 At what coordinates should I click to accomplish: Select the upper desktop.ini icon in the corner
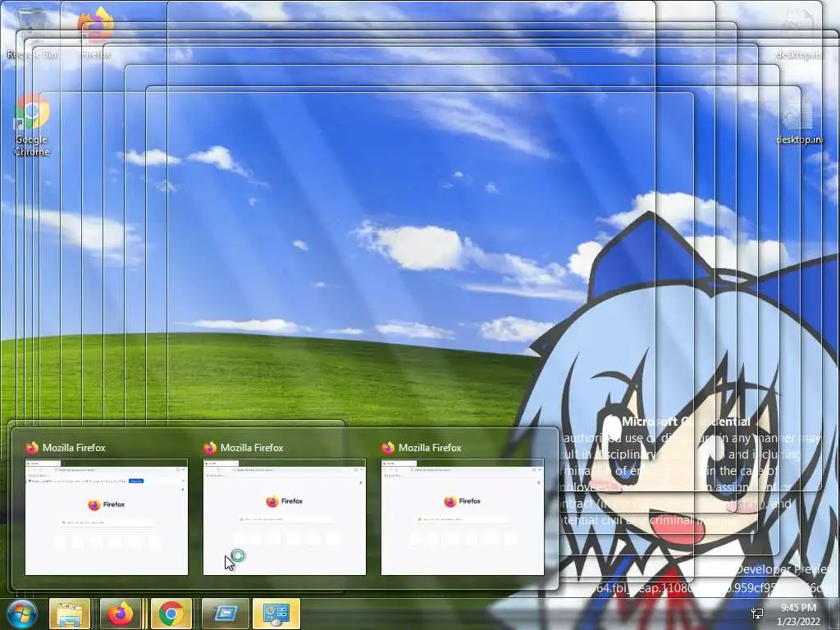click(x=799, y=34)
